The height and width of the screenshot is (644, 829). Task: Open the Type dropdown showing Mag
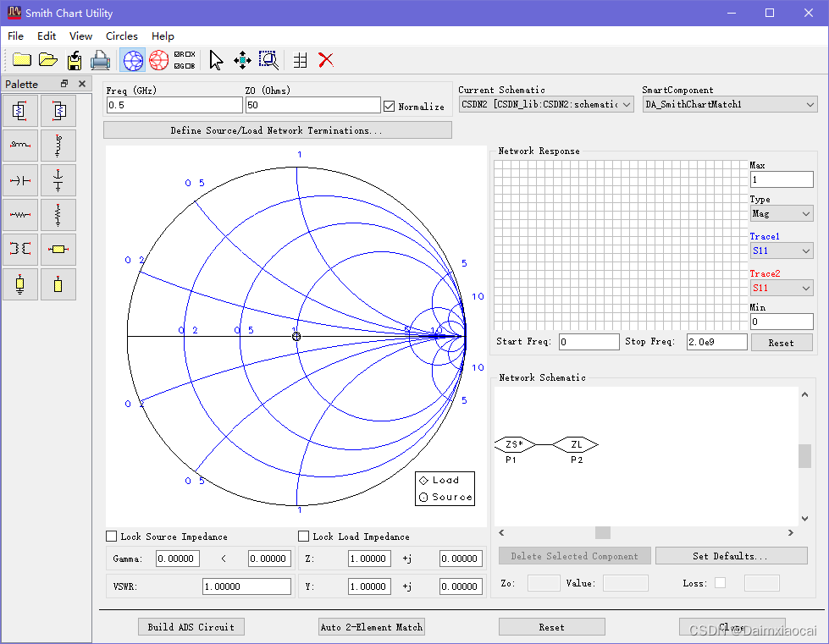pyautogui.click(x=781, y=213)
